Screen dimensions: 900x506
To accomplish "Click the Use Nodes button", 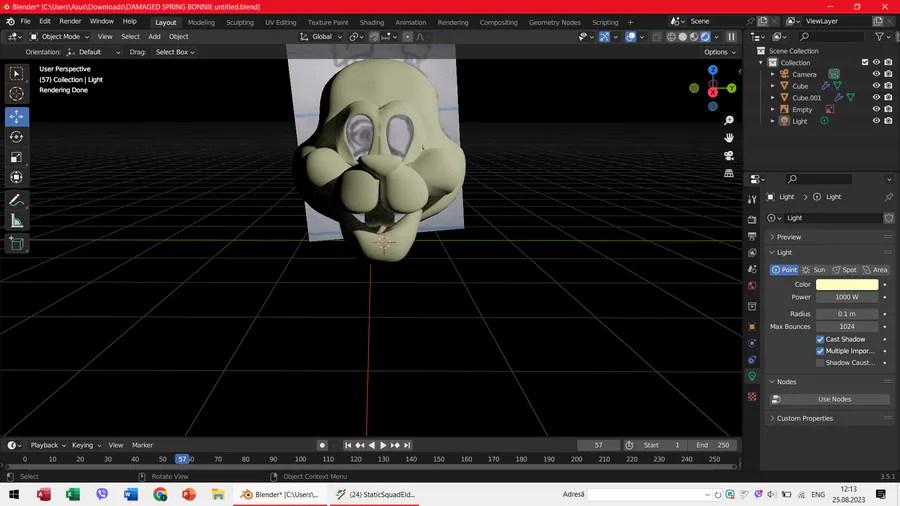I will [833, 399].
